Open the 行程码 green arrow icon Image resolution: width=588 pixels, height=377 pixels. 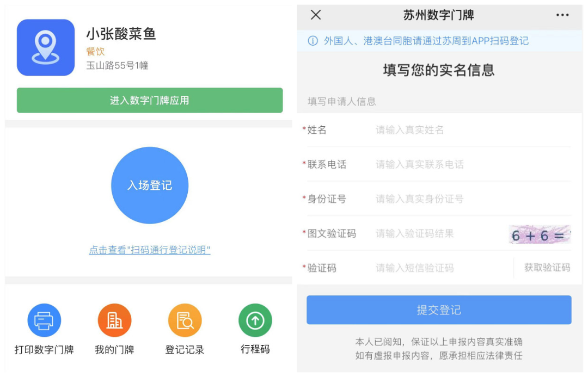click(255, 320)
